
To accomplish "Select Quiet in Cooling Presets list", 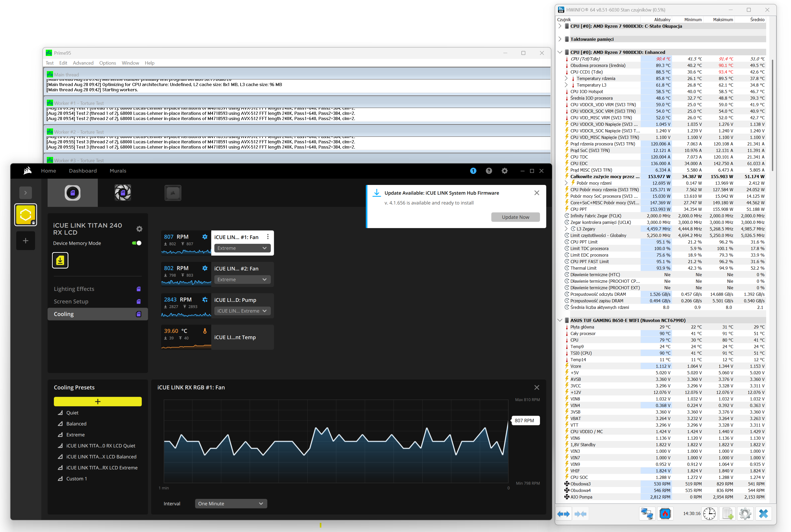I will pyautogui.click(x=72, y=412).
